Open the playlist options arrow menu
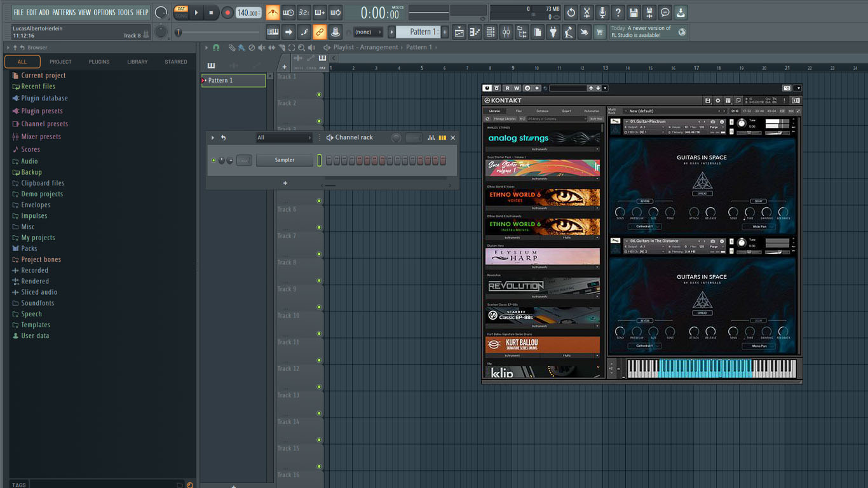The width and height of the screenshot is (868, 488). click(207, 47)
